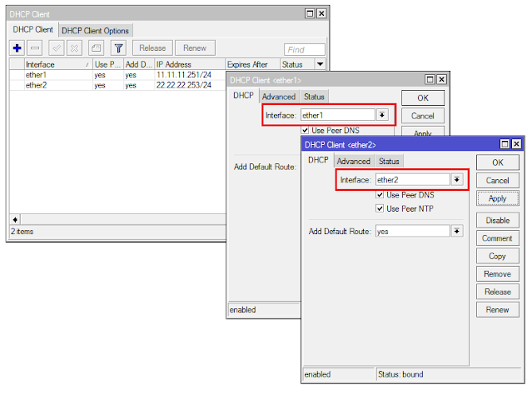This screenshot has height=395, width=532.
Task: Toggle Use Peer DNS in the ether1 window
Action: click(x=305, y=131)
